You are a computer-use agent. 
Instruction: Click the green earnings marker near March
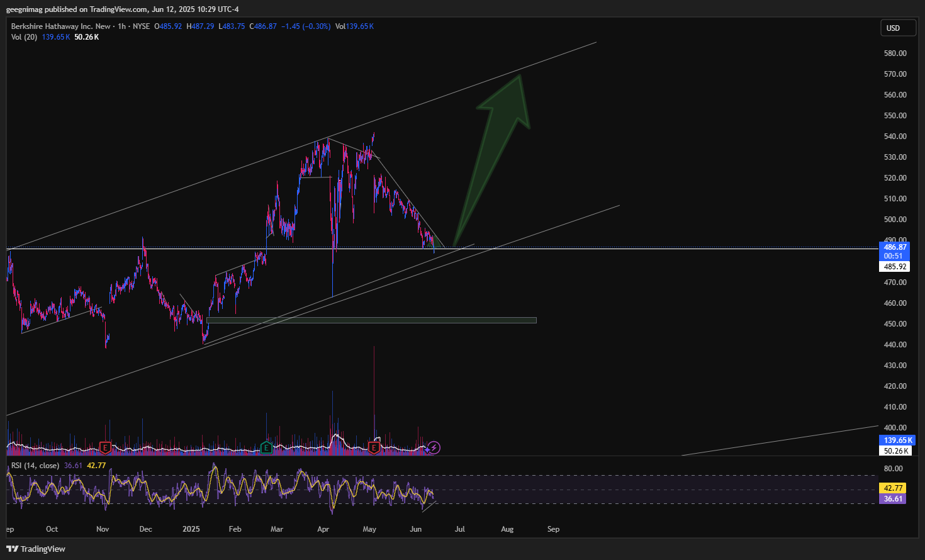(x=266, y=448)
